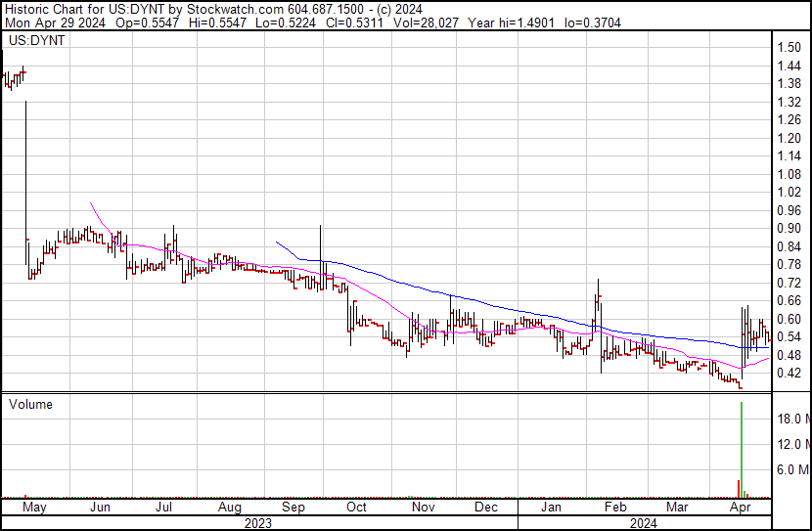Viewport: 812px width, 531px height.
Task: Click the Jul month label
Action: (x=163, y=508)
